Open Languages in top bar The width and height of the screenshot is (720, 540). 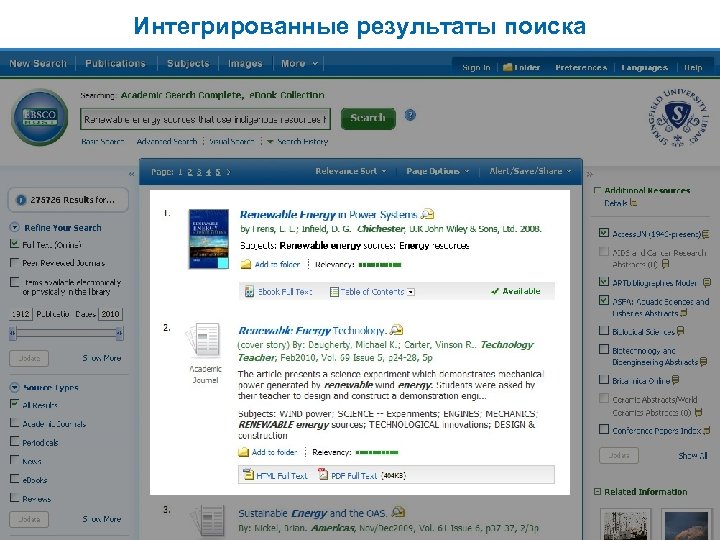(x=644, y=68)
